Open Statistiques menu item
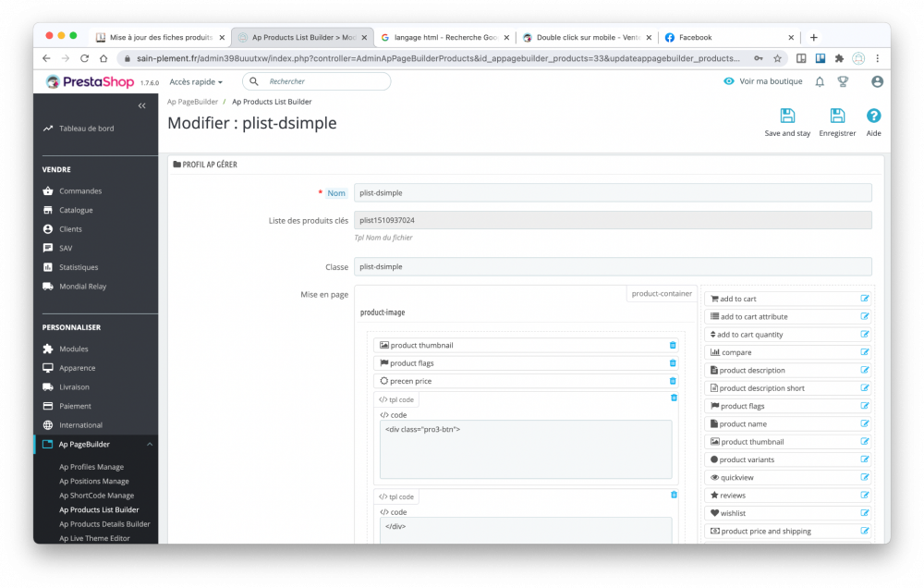 (79, 267)
